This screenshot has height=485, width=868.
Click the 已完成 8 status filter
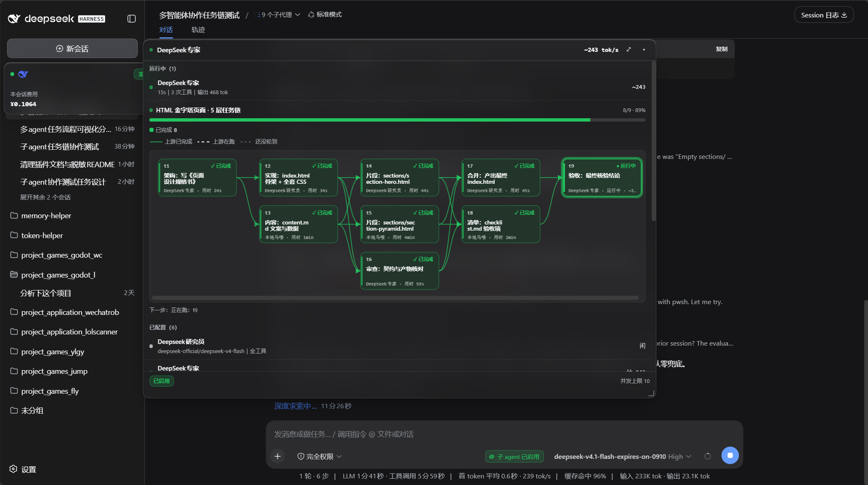coord(163,130)
